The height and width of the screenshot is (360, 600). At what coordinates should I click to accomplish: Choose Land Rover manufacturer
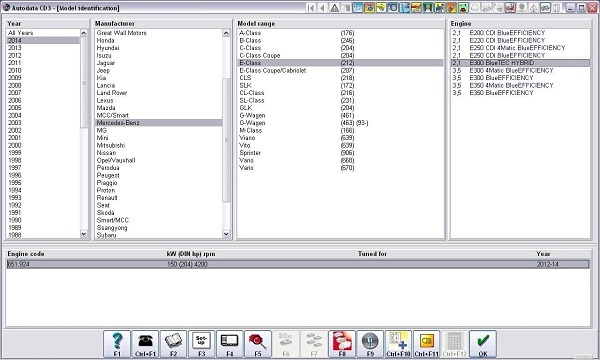pos(158,93)
